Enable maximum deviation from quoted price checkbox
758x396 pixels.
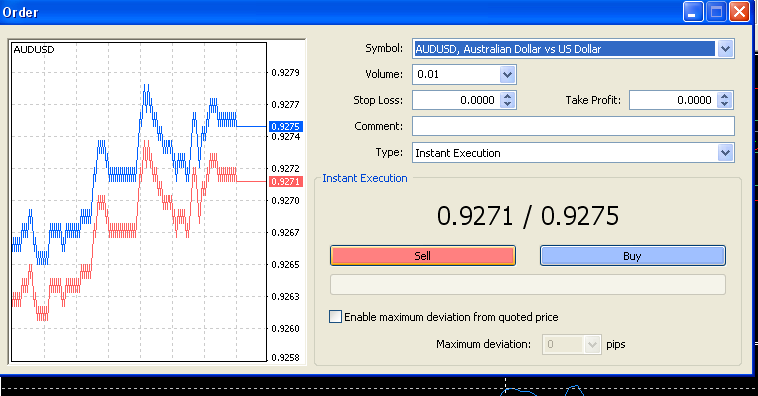pos(335,317)
